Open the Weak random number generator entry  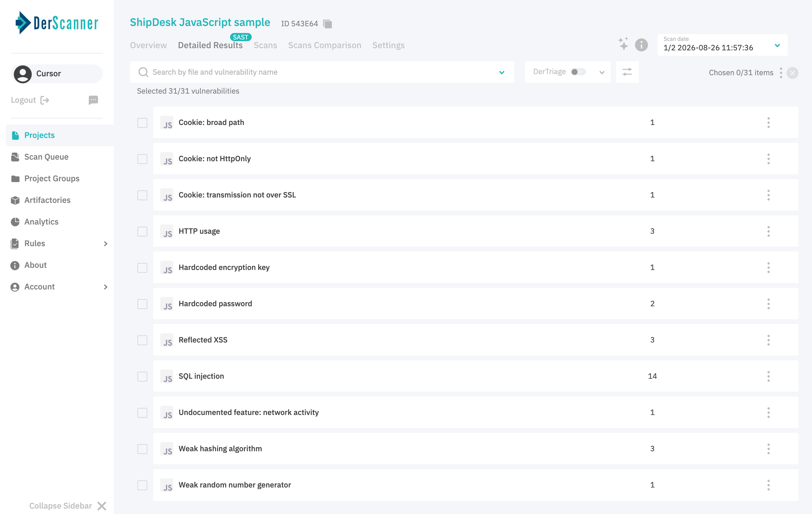[x=476, y=485]
